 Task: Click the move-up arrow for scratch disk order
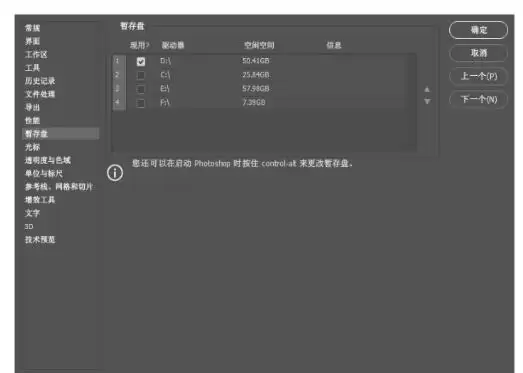coord(427,89)
